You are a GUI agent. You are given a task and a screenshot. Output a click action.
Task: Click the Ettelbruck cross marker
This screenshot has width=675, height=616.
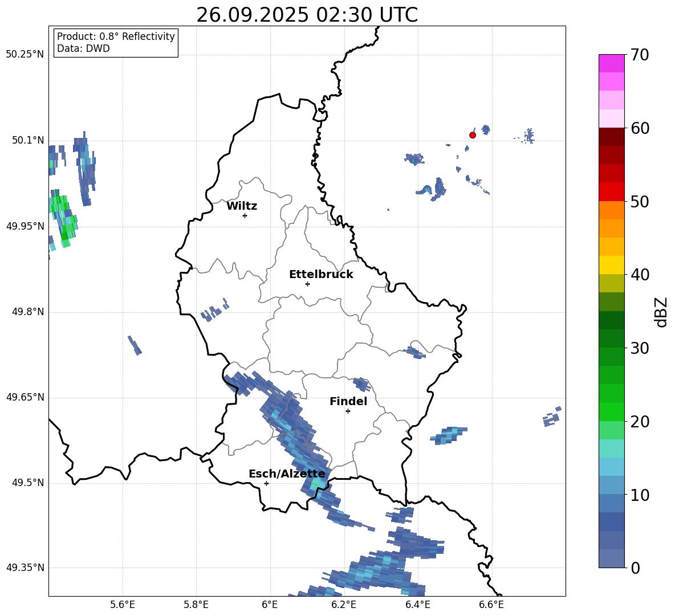tap(307, 284)
